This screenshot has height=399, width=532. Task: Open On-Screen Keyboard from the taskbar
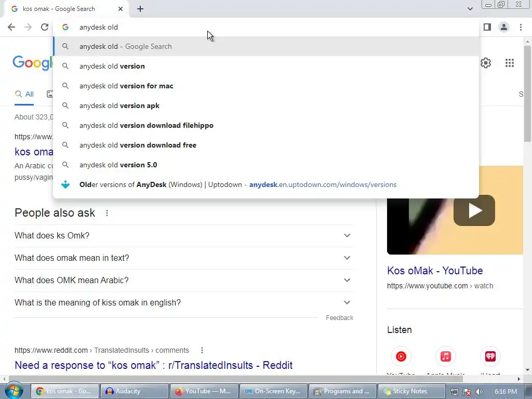(273, 391)
